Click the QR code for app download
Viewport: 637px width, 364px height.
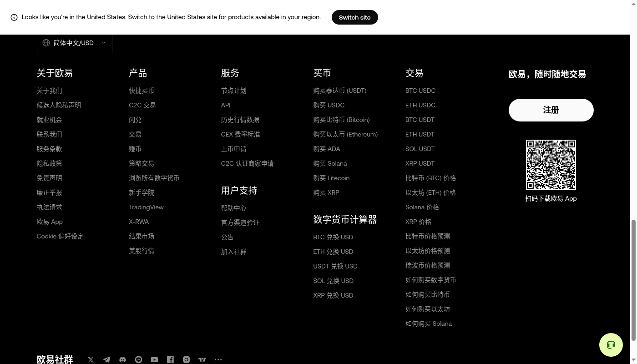pos(551,165)
